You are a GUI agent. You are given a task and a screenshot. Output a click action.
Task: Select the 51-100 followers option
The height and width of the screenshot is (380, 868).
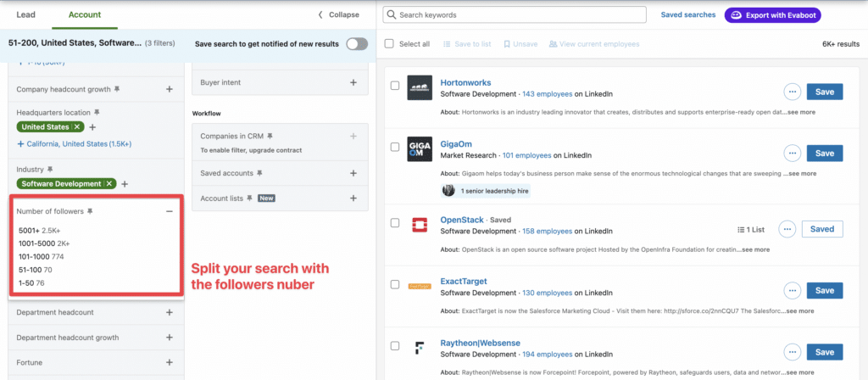pos(35,271)
